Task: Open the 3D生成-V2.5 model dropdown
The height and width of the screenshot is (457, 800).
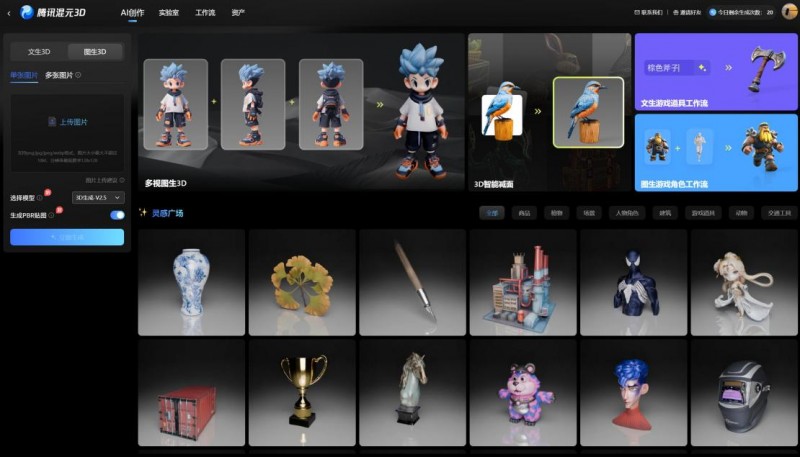Action: pos(98,198)
